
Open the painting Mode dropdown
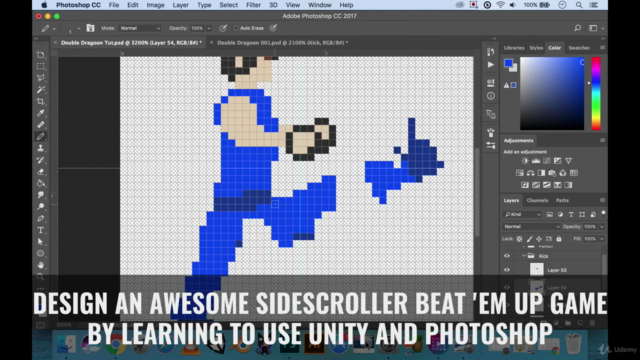click(140, 28)
